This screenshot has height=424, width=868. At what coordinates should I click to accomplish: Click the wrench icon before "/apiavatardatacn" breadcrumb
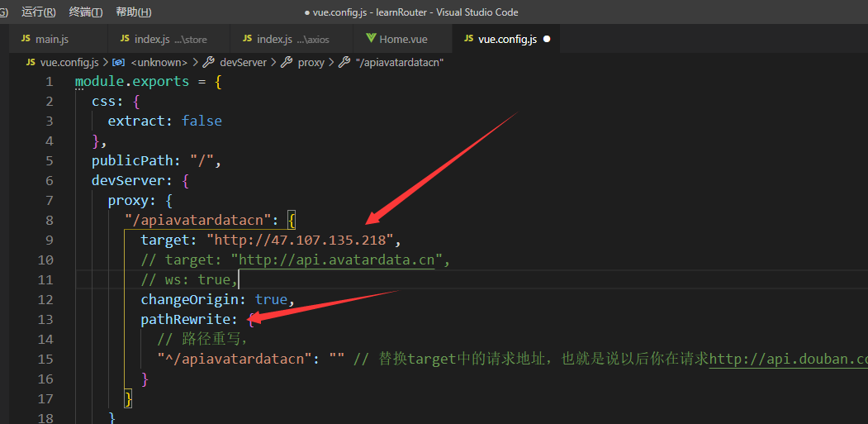pos(344,63)
